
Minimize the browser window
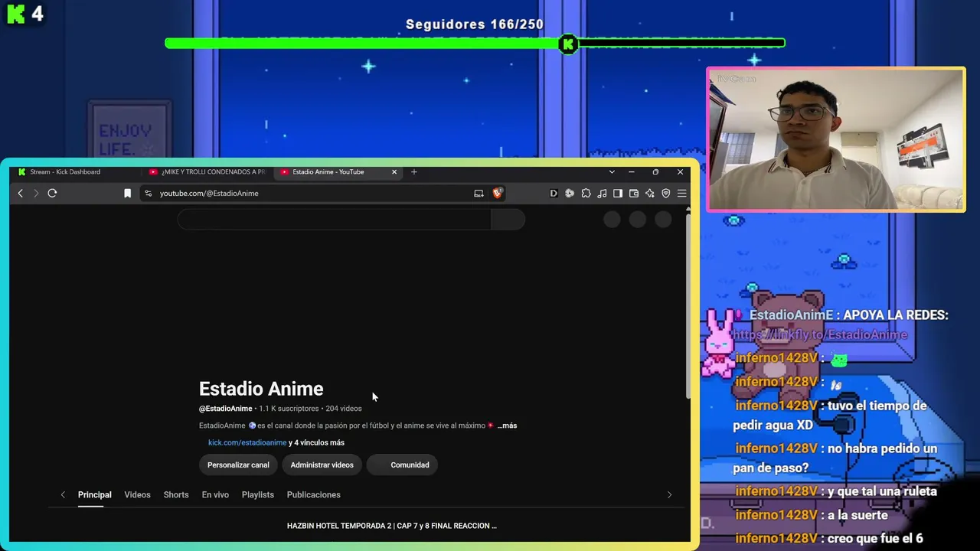coord(632,172)
